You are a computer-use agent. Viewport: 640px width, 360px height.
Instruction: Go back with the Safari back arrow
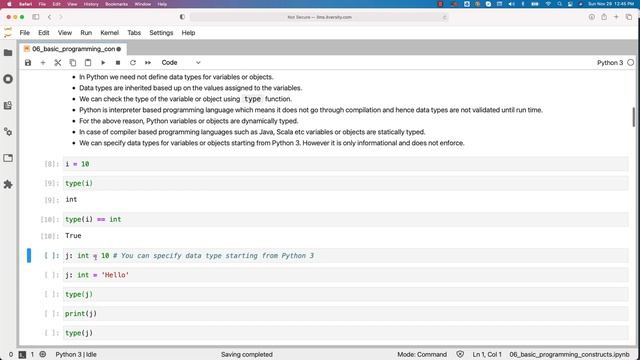pos(49,17)
